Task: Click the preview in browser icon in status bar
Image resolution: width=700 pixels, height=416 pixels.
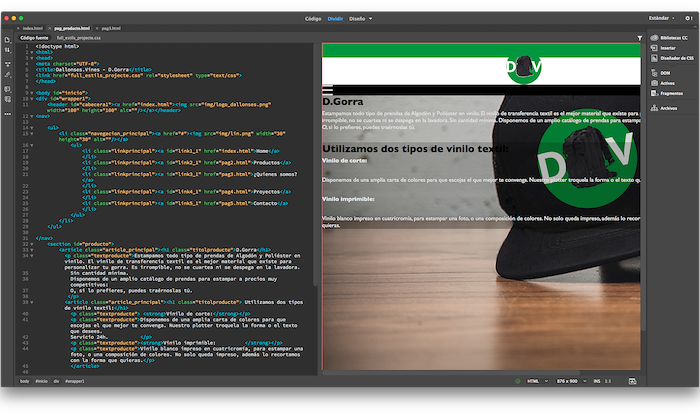Action: click(632, 381)
